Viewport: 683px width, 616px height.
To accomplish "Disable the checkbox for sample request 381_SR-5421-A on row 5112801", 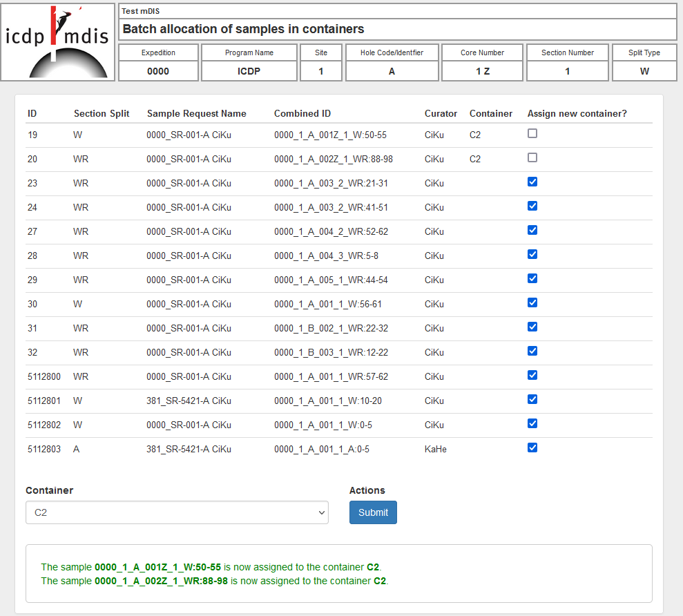I will point(532,399).
